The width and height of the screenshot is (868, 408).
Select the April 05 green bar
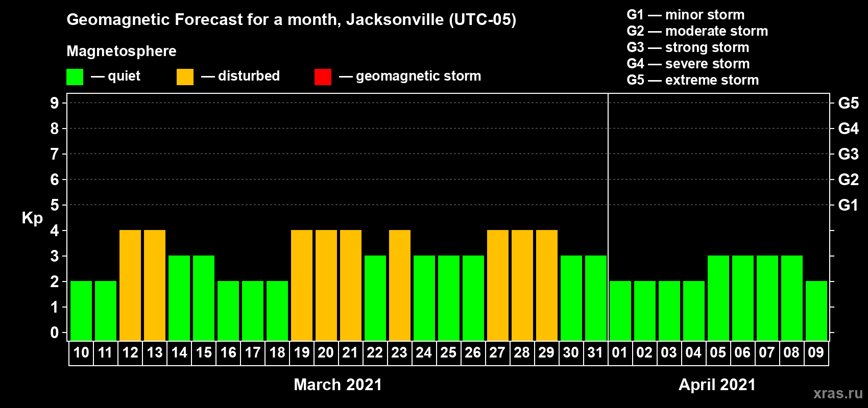[x=718, y=298]
